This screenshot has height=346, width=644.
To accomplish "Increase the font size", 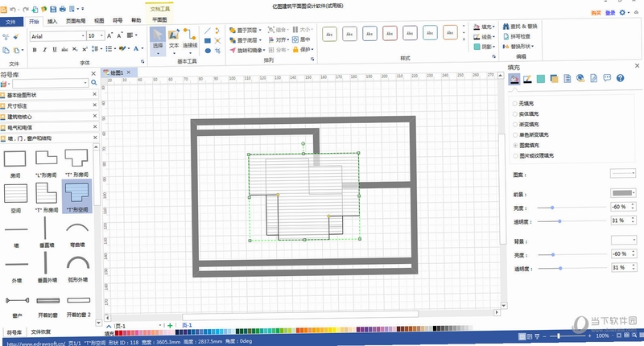I will click(109, 35).
